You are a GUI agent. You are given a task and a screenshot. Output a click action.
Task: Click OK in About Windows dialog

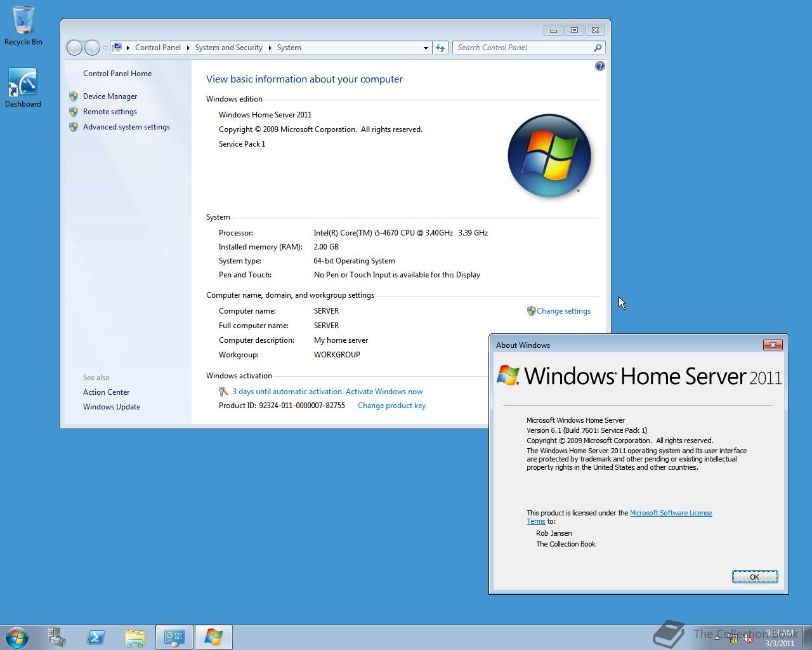click(755, 577)
